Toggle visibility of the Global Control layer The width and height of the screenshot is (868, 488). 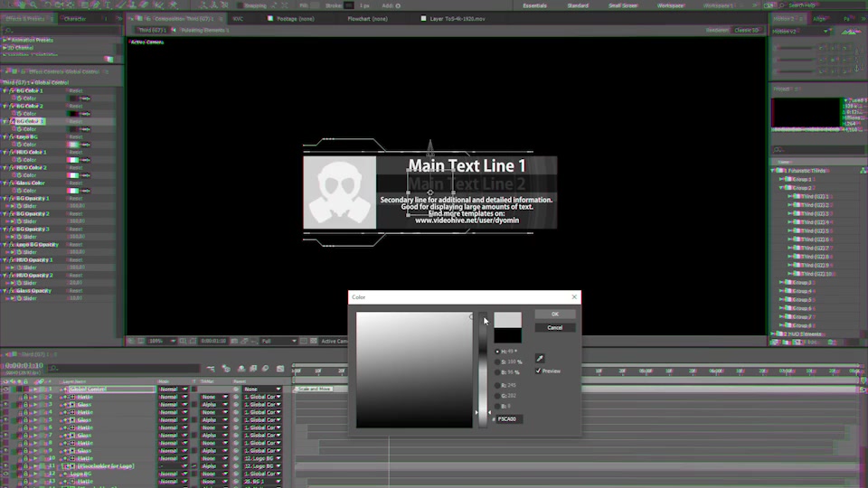tap(5, 389)
